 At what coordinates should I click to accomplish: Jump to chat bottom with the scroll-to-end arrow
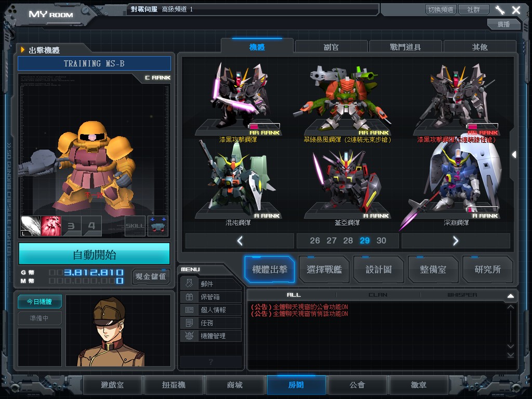(x=511, y=355)
